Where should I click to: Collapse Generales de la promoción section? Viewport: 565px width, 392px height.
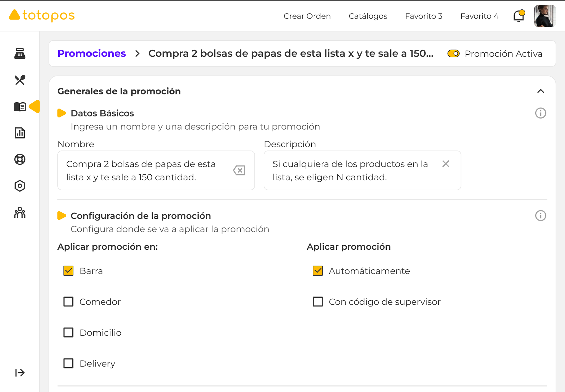tap(540, 91)
